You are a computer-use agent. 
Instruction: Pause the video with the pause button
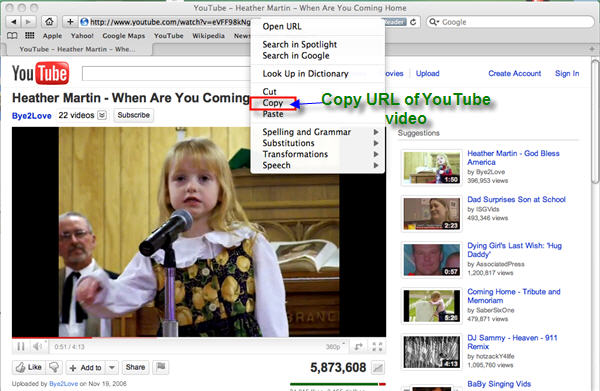point(21,347)
